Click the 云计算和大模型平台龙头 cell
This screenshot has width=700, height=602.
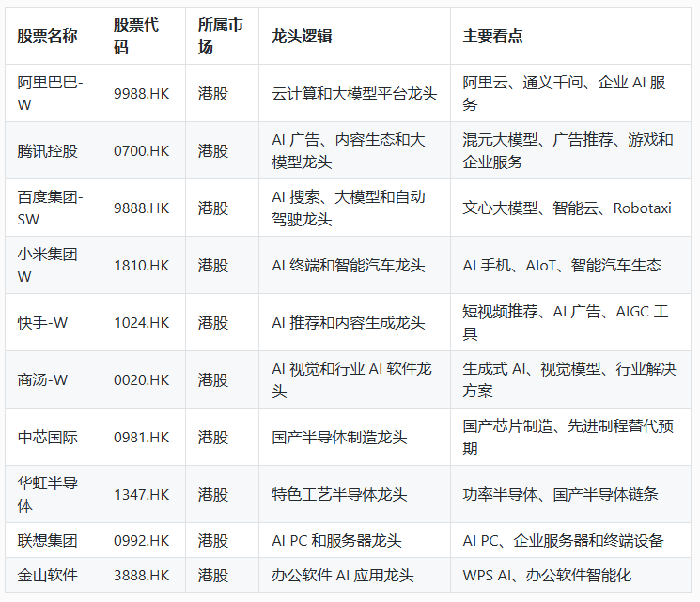(354, 94)
